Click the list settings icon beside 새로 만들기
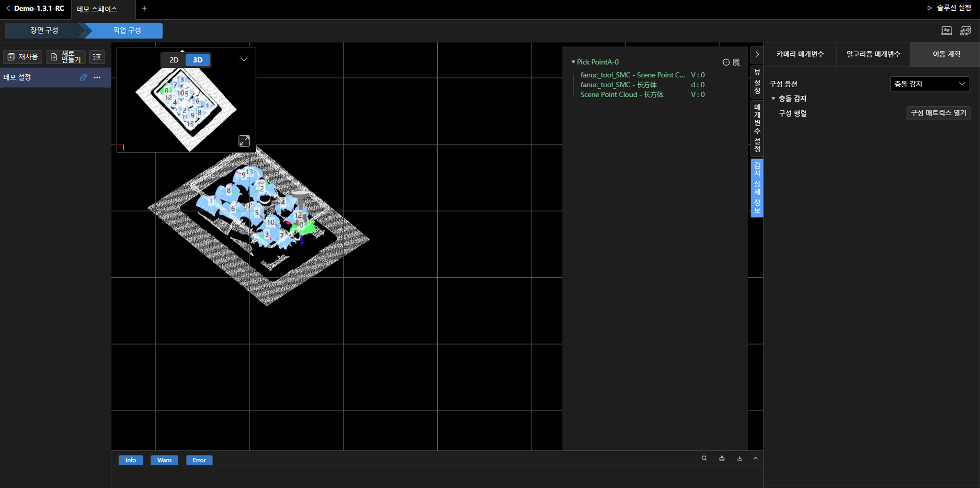 click(x=97, y=57)
